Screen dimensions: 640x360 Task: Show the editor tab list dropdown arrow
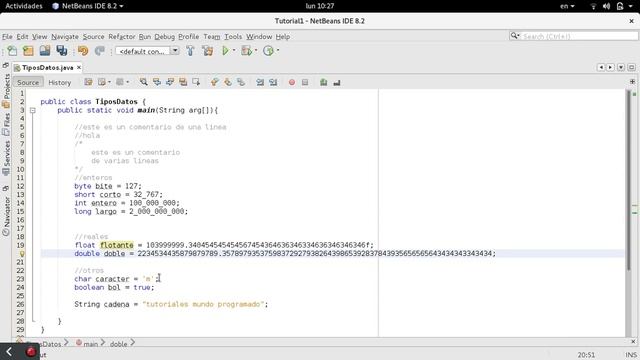pos(621,67)
